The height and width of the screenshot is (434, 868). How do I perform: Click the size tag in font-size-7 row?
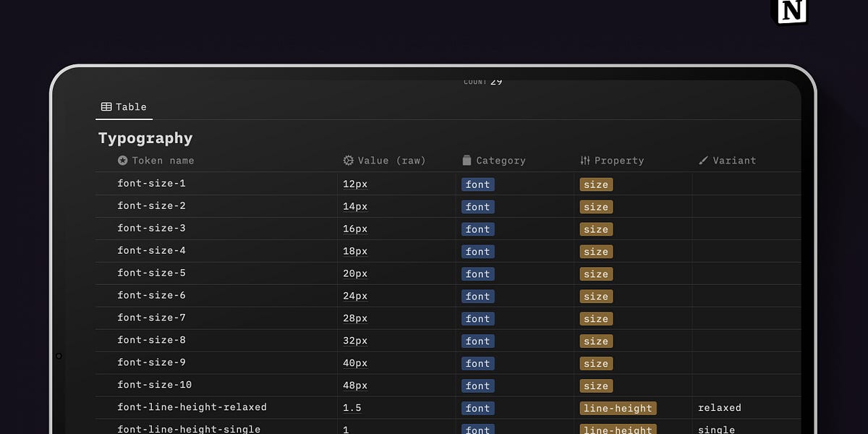(596, 319)
